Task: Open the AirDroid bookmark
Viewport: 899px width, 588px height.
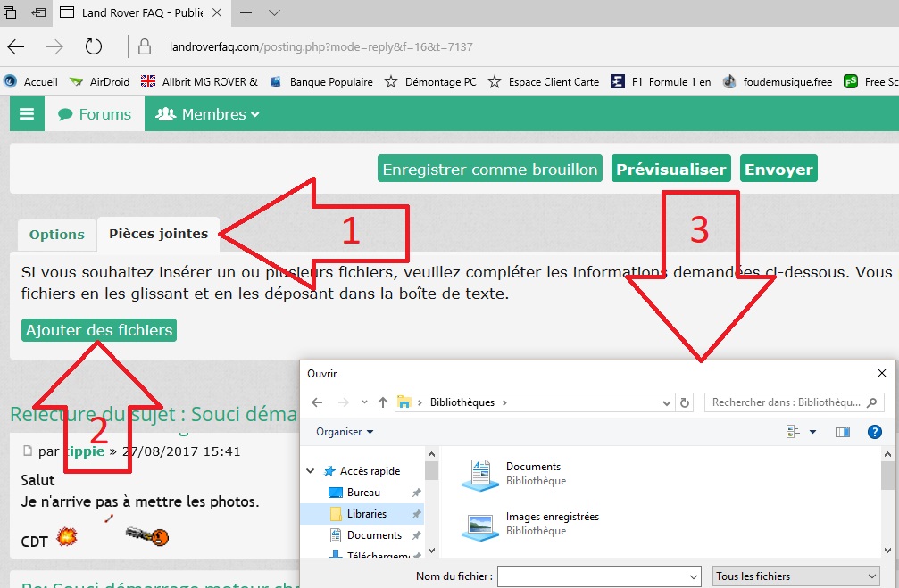Action: [99, 81]
